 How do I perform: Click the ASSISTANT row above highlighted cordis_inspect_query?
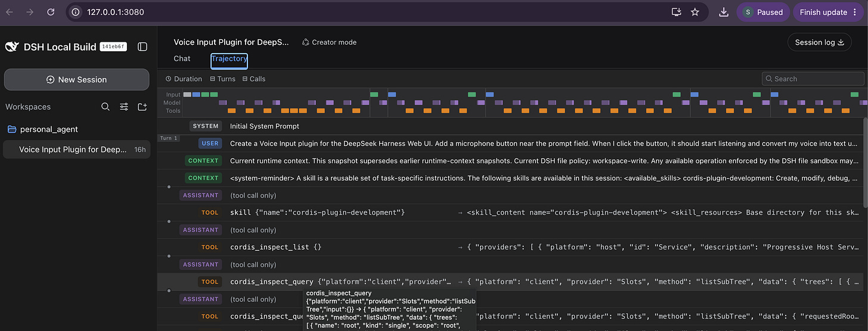(510, 264)
